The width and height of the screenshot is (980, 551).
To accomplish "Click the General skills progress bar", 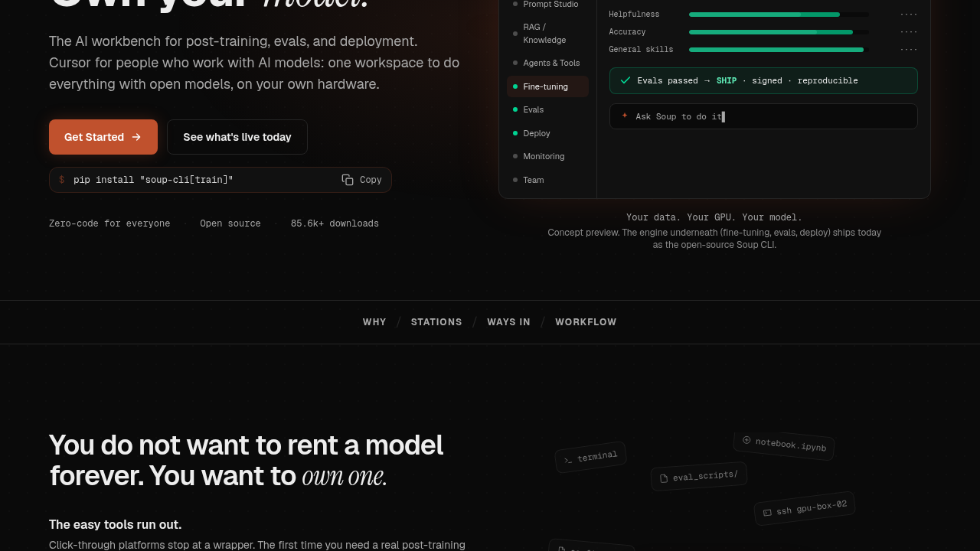I will pyautogui.click(x=779, y=50).
